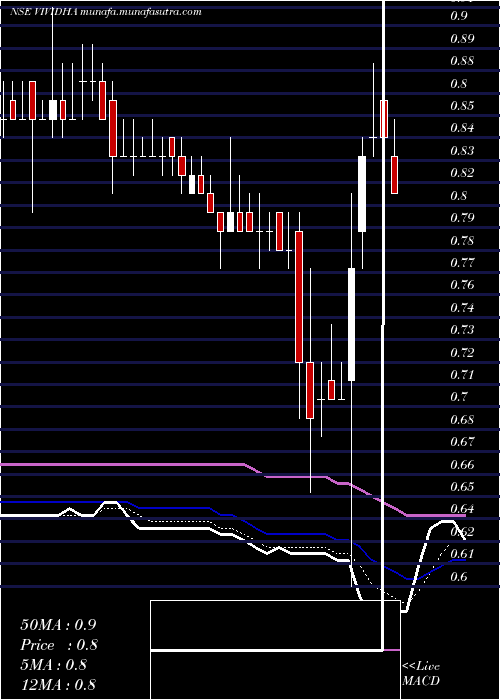
Task: Choose the 0.7 axis label
Action: coord(459,397)
